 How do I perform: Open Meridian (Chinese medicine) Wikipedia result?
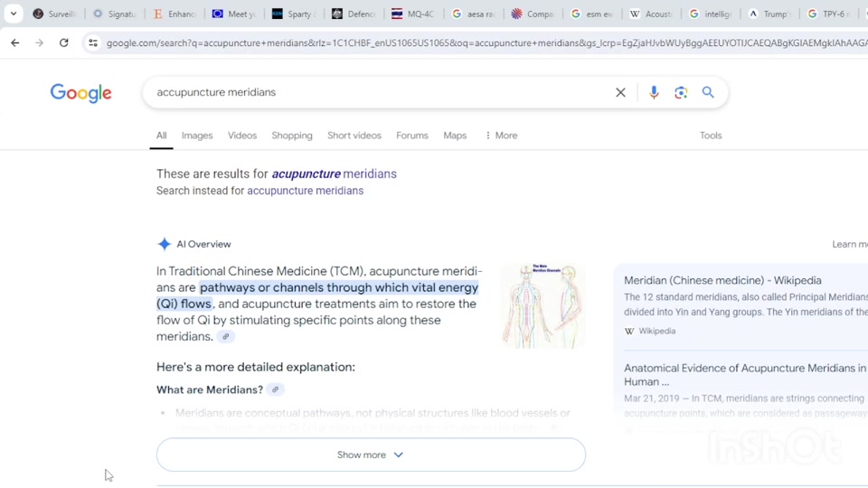coord(722,280)
